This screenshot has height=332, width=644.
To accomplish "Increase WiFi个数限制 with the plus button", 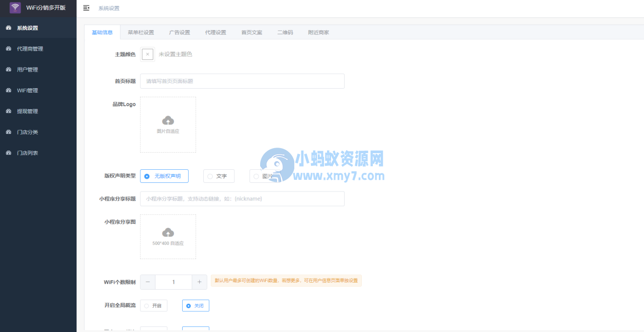I will [x=199, y=282].
